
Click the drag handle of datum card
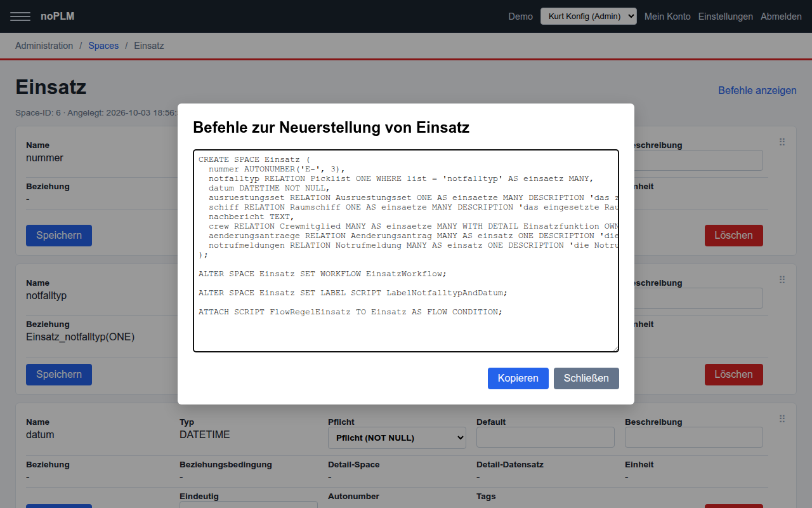[782, 419]
